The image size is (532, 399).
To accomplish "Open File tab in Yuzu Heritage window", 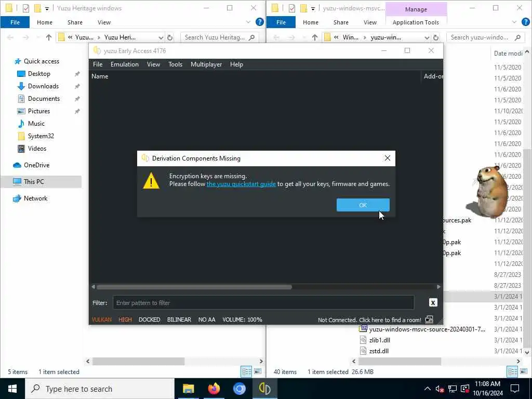I will [x=15, y=22].
